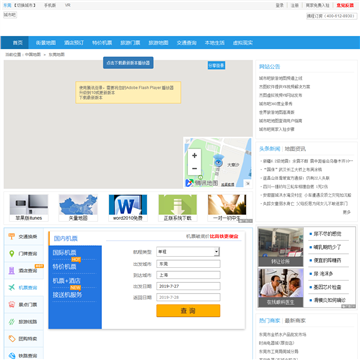Go to the 首页 navigation tab
This screenshot has width=360, height=360.
(18, 43)
